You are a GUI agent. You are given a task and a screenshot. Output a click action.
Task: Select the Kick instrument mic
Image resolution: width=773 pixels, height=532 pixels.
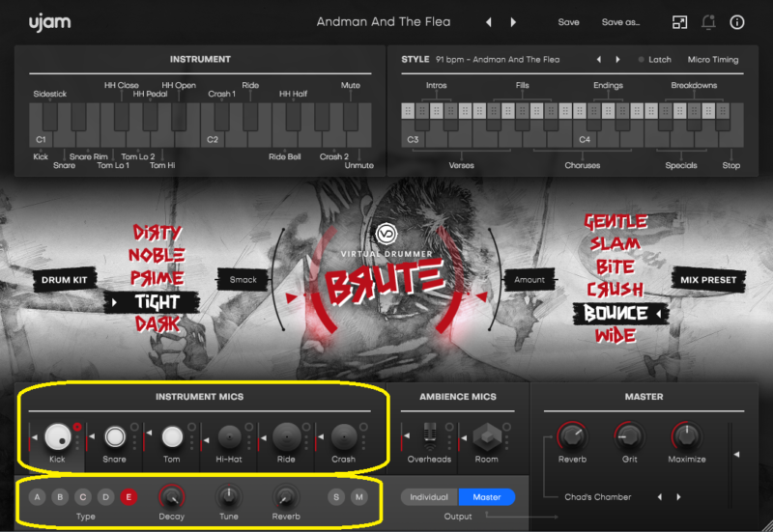tap(58, 437)
